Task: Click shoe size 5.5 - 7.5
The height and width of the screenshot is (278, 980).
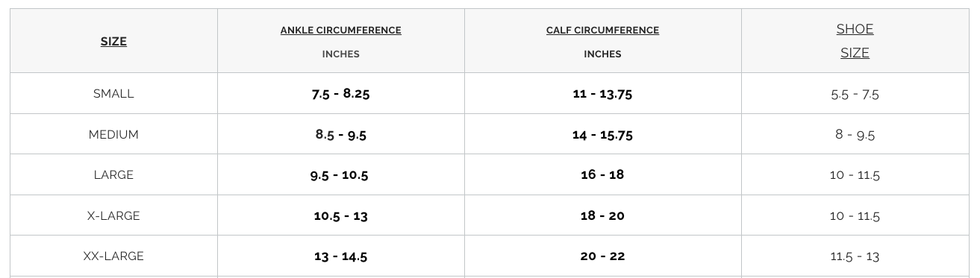Action: (855, 95)
